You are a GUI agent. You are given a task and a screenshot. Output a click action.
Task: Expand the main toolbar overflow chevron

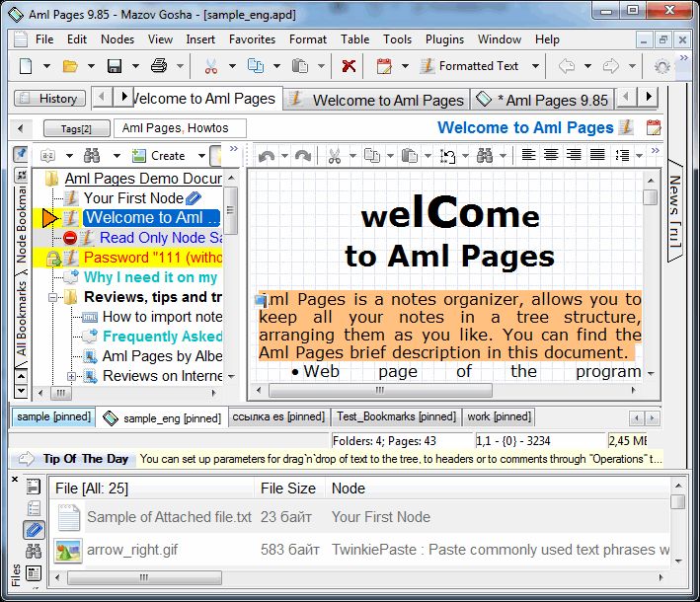pos(684,58)
